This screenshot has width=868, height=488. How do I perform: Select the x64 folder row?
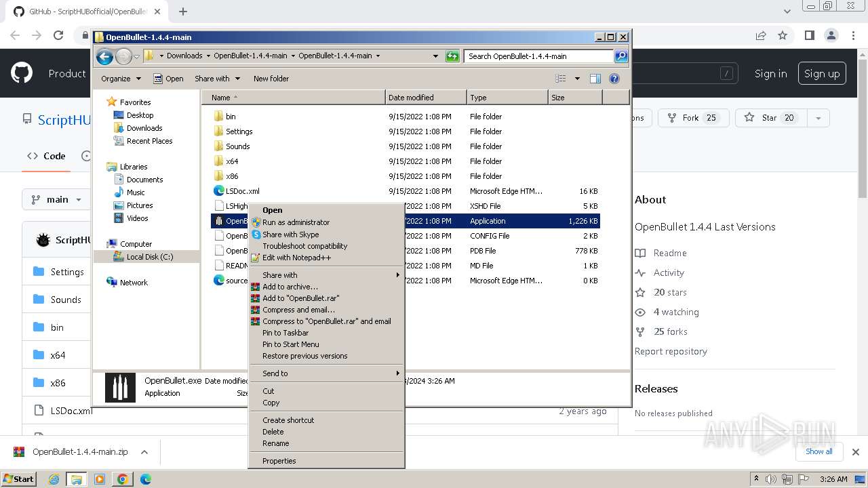click(x=406, y=161)
